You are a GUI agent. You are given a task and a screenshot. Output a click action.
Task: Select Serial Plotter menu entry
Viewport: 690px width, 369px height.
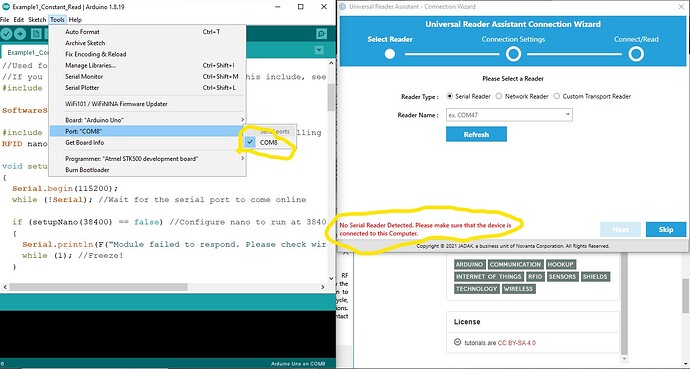(147, 88)
